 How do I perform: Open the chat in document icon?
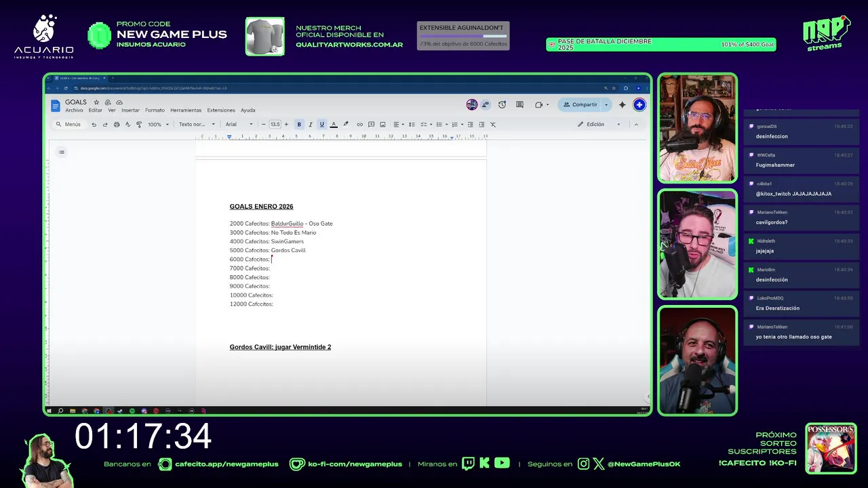[486, 104]
